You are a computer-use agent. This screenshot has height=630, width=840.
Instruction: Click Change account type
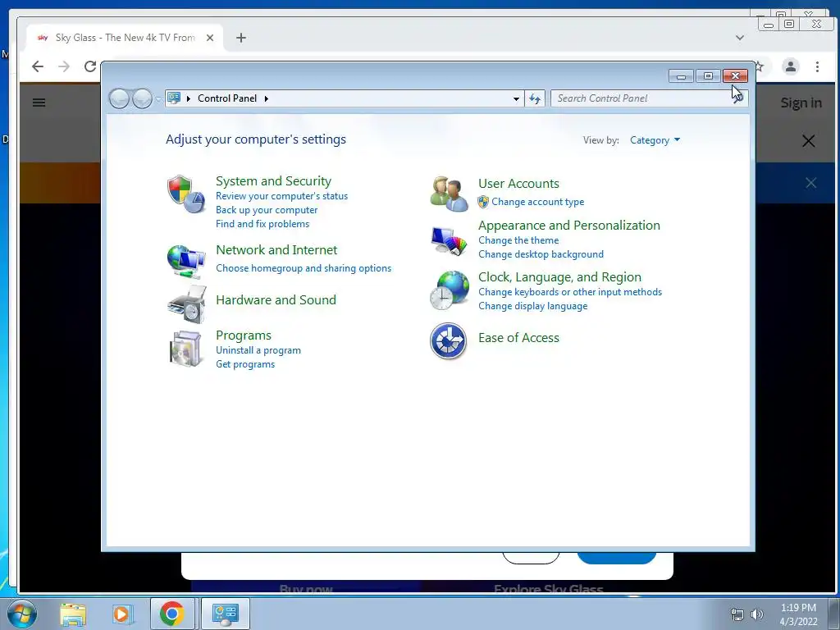click(538, 202)
